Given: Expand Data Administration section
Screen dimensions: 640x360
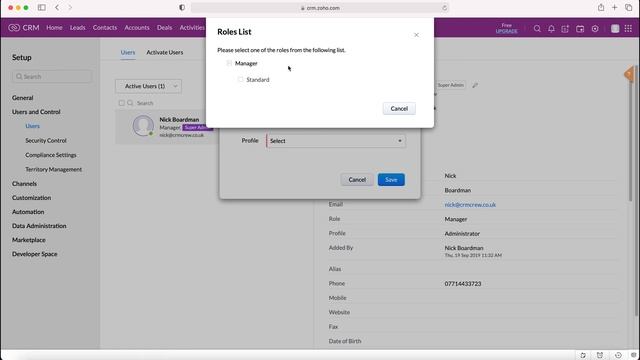Looking at the screenshot, I should pyautogui.click(x=39, y=226).
